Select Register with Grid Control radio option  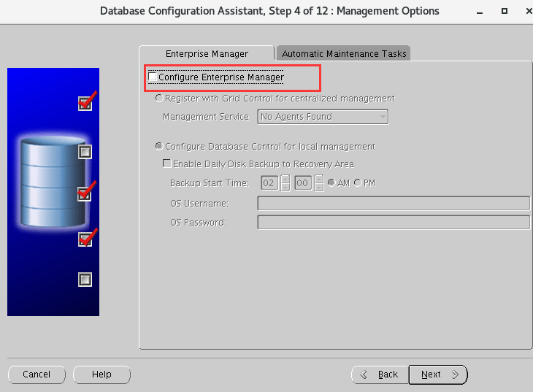[x=159, y=99]
